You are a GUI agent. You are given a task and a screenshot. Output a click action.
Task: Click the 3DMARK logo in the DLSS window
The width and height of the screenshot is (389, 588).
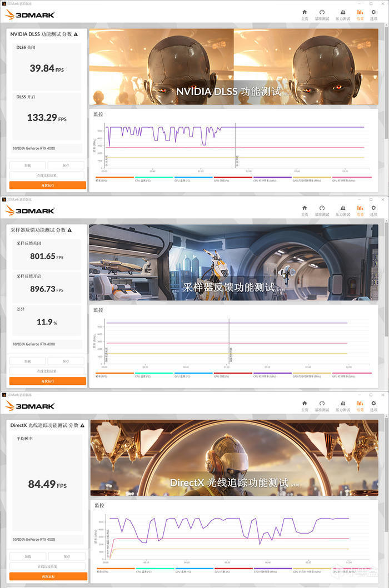[x=30, y=14]
